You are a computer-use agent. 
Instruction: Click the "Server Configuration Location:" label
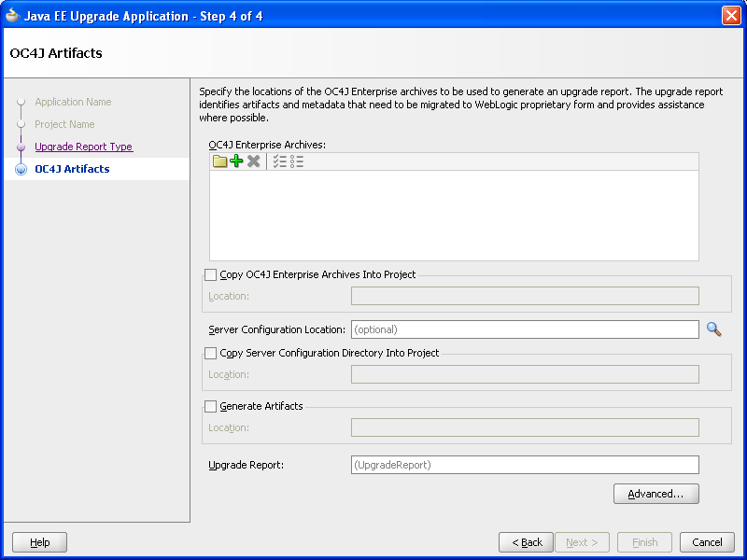coord(276,329)
